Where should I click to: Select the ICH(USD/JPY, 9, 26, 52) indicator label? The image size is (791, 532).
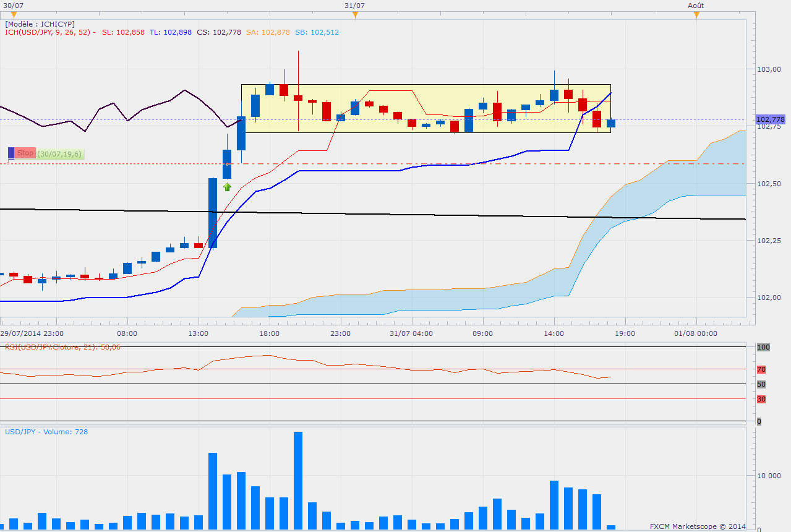[x=48, y=32]
